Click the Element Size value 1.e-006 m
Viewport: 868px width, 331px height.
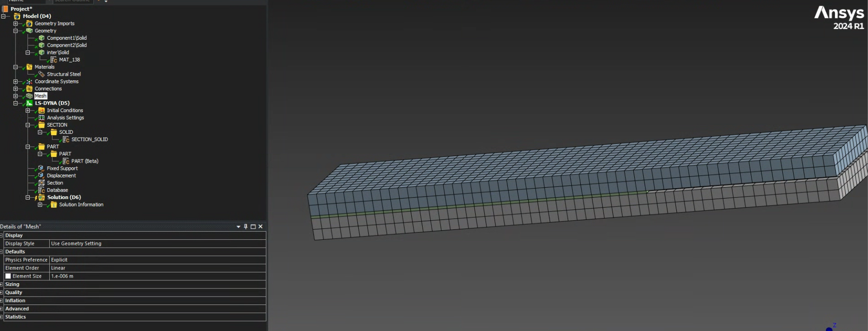click(158, 276)
